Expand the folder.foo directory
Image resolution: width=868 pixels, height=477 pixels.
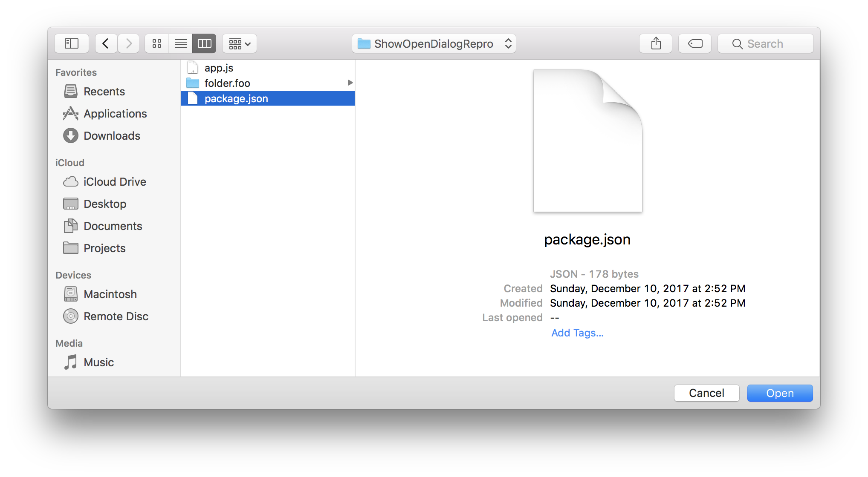tap(350, 83)
